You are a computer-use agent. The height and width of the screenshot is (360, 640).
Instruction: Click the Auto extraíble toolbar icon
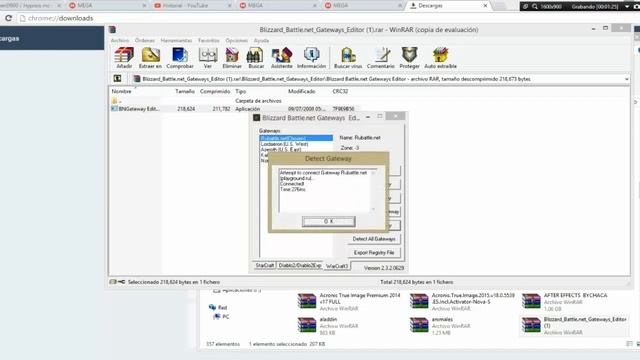[x=440, y=58]
